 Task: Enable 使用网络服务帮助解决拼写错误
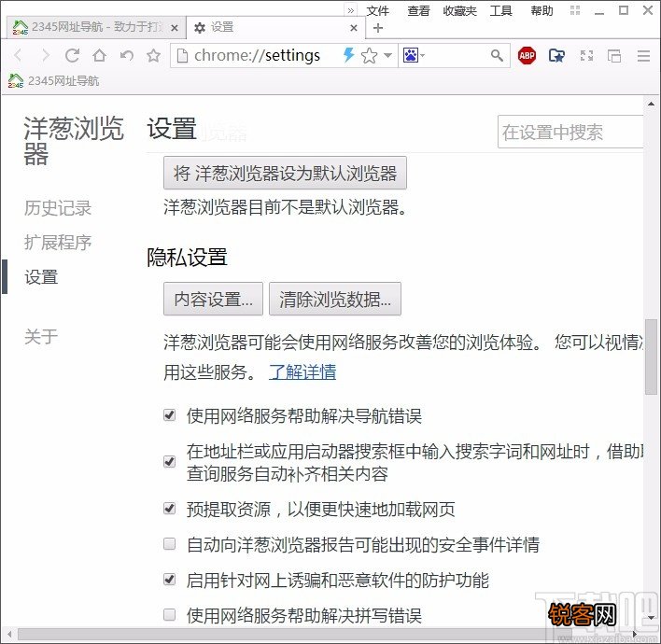[170, 614]
